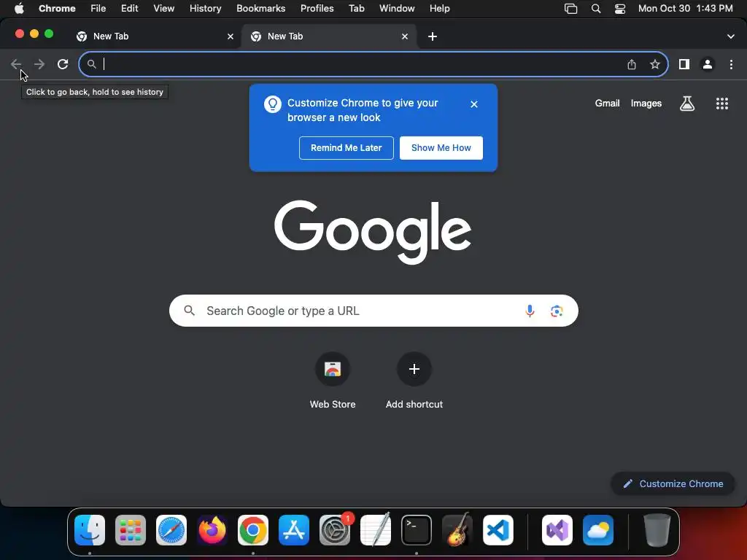Open TextEdit from the dock
The width and height of the screenshot is (747, 560).
tap(376, 530)
